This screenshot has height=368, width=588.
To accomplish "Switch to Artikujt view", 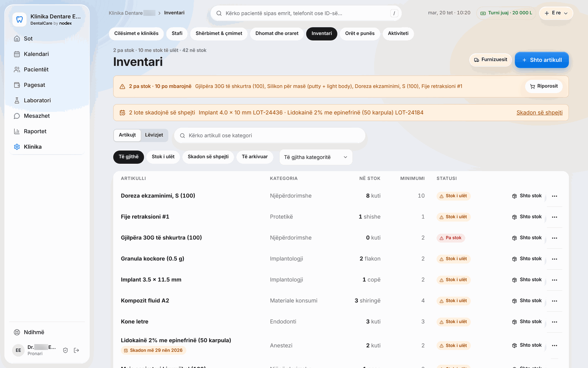I will (127, 135).
